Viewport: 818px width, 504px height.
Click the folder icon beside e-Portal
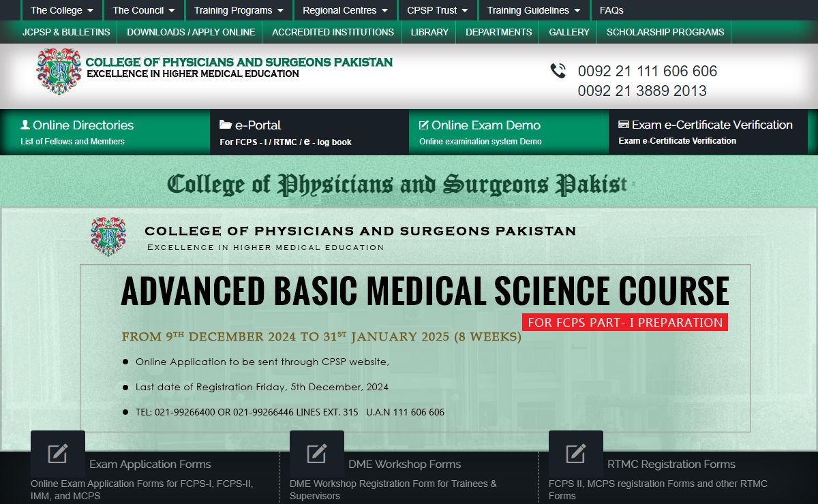226,125
